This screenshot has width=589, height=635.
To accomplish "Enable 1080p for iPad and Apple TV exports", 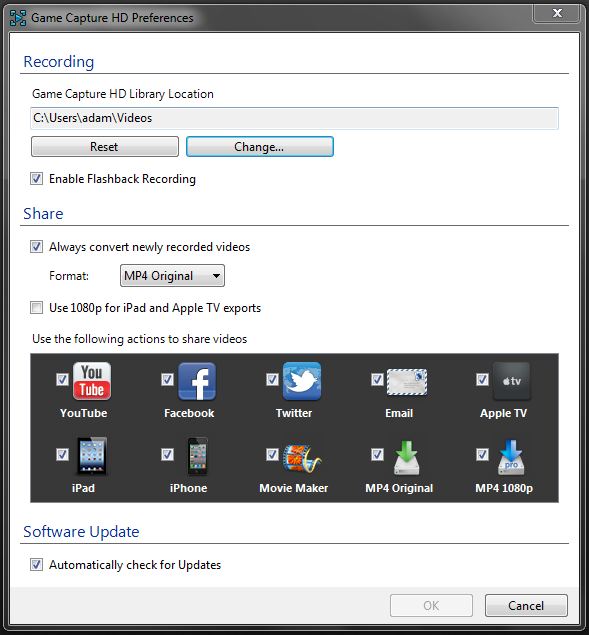I will click(36, 308).
